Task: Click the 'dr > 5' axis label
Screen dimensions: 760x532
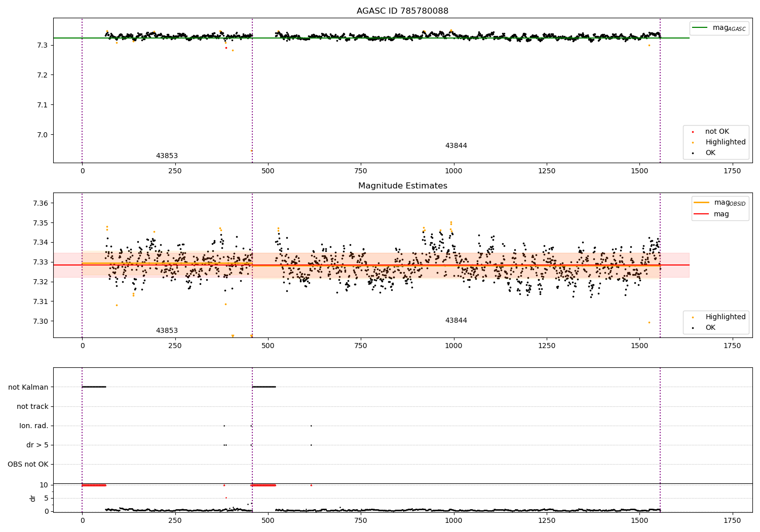Action: [x=37, y=445]
